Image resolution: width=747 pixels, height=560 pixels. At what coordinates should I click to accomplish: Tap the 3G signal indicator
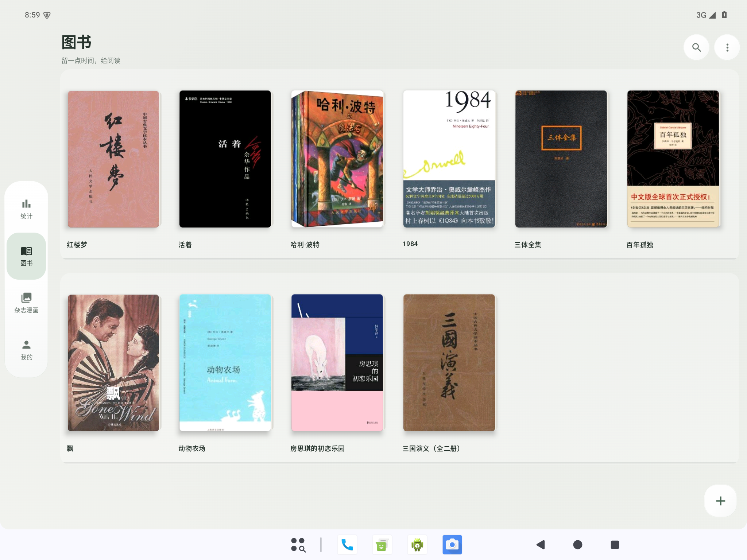tap(706, 15)
